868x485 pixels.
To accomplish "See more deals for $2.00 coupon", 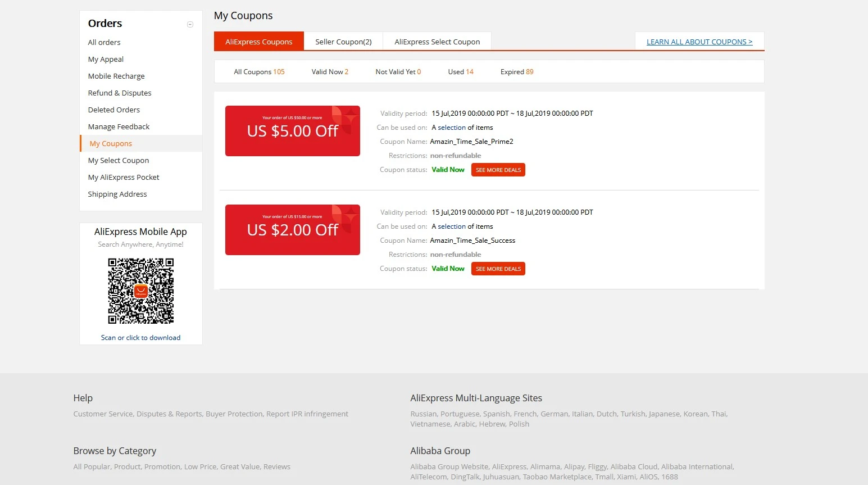I will click(x=498, y=269).
